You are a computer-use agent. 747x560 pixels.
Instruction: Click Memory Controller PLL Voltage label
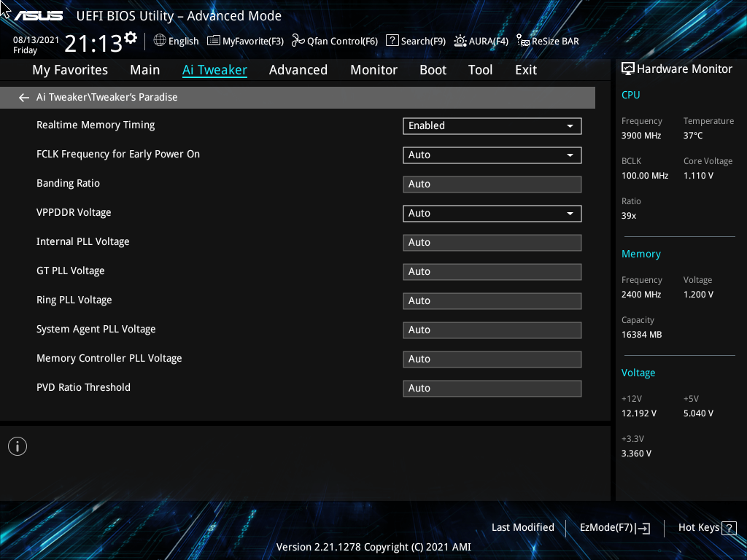[x=109, y=358]
